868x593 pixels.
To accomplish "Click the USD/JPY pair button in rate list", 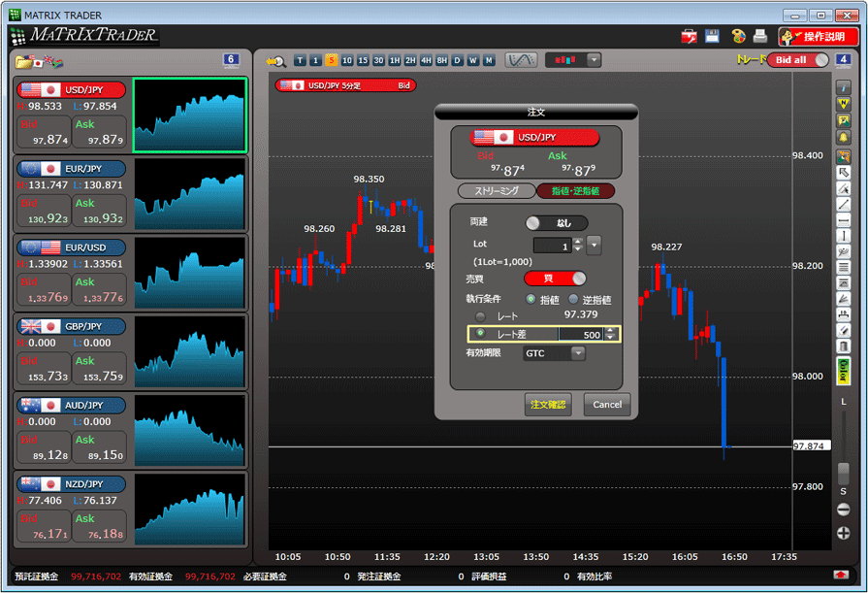I will pos(72,90).
